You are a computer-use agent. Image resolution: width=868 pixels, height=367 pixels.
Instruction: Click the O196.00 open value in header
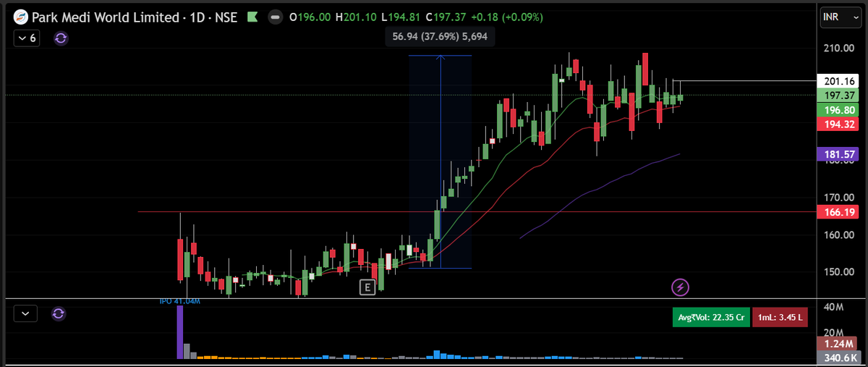click(310, 16)
